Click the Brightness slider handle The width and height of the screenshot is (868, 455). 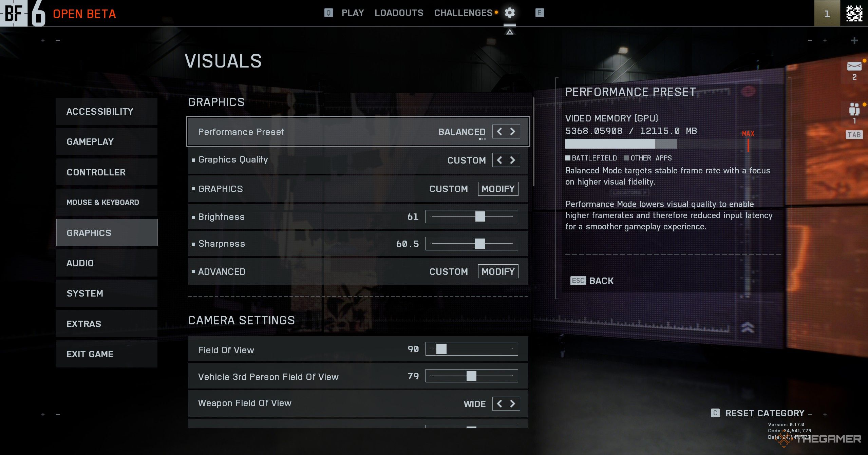click(x=480, y=216)
